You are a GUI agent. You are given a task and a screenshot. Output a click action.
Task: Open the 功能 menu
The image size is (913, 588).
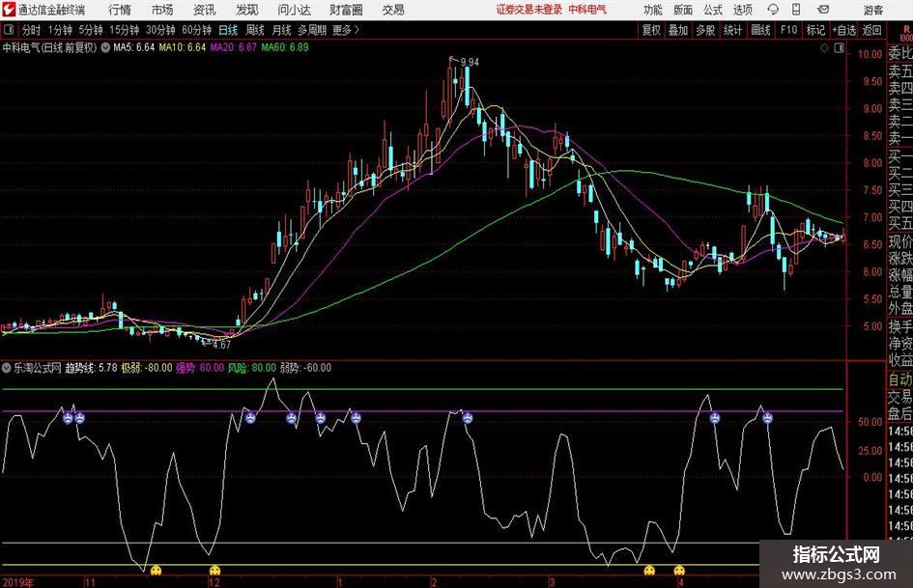tap(653, 10)
